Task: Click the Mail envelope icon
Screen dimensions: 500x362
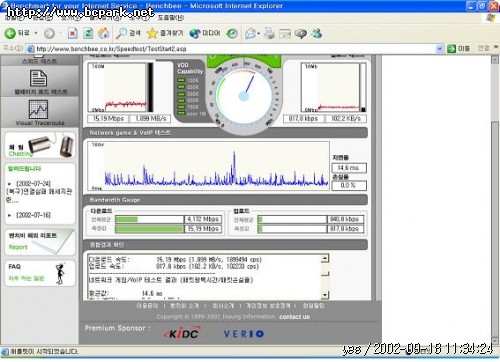Action: point(250,33)
